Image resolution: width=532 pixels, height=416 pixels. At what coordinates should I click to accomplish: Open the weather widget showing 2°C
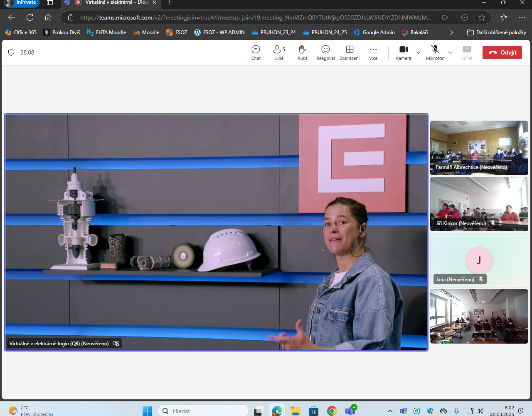point(32,411)
